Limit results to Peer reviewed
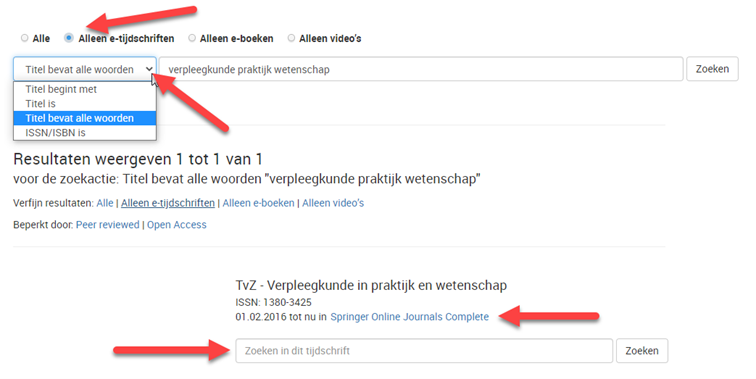756x379 pixels. coord(108,225)
